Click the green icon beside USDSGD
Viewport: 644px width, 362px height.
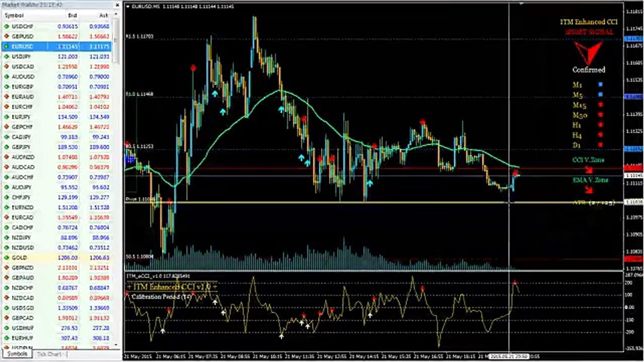(7, 308)
